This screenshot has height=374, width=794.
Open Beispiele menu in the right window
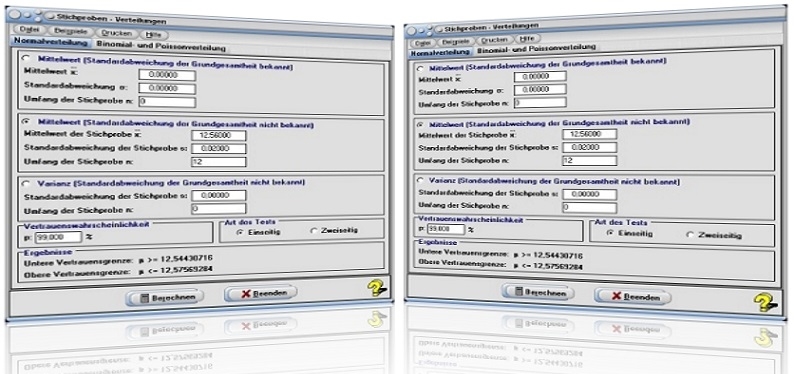pyautogui.click(x=455, y=41)
